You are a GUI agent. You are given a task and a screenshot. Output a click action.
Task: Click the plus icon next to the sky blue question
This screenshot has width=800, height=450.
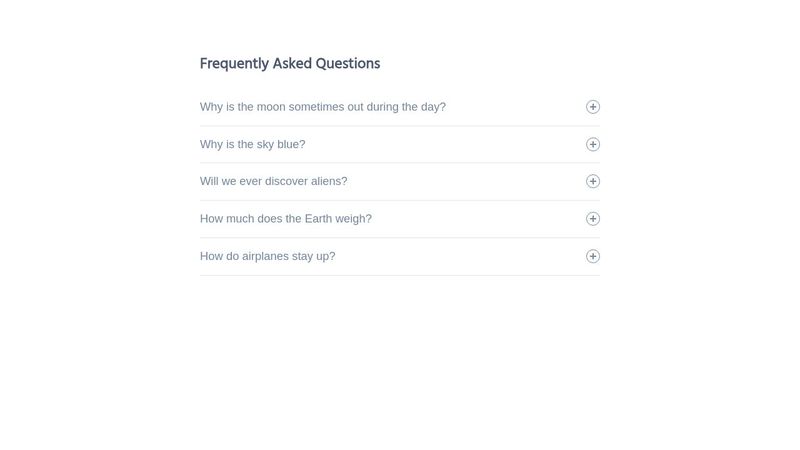pos(592,144)
